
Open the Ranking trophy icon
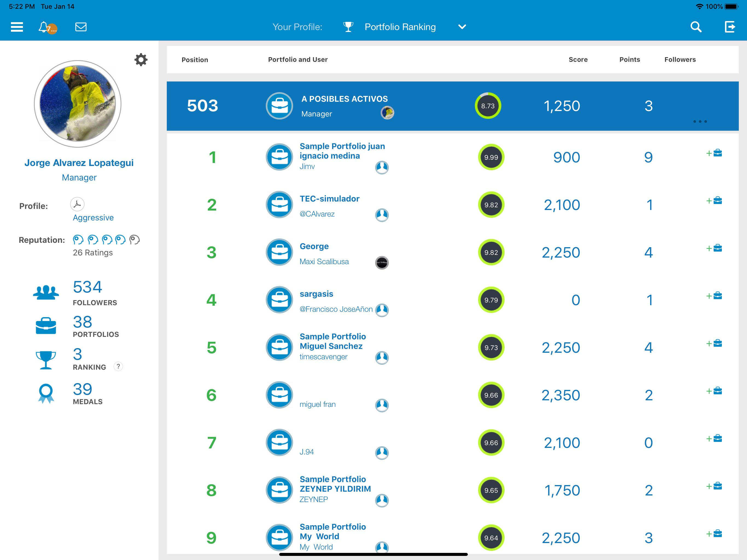(46, 360)
